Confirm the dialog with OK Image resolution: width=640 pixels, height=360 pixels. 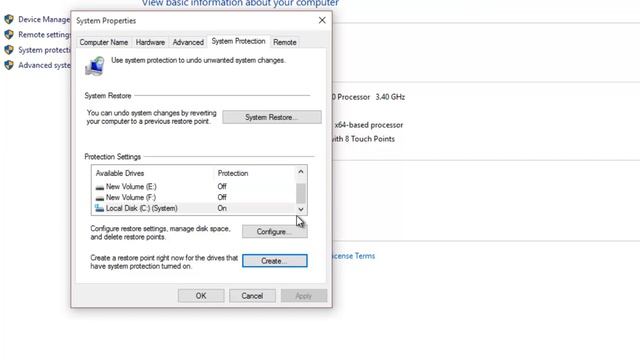coord(201,296)
